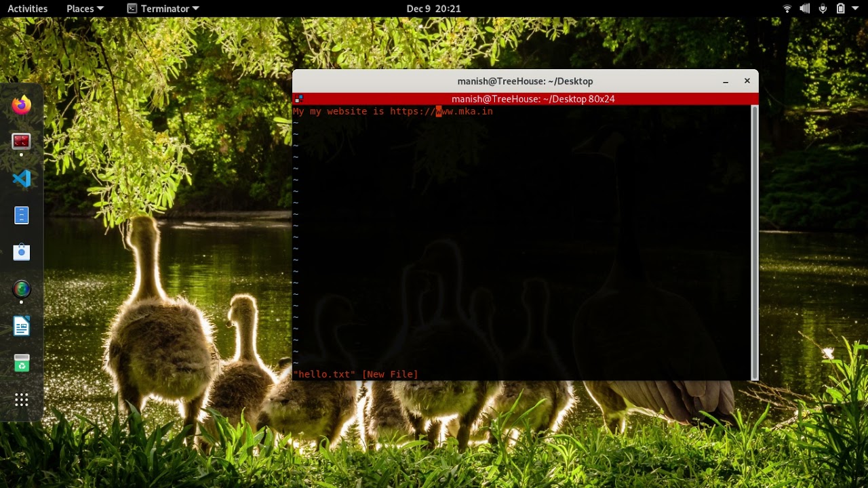Open the camera lens app in the dock
Image resolution: width=868 pixels, height=488 pixels.
pyautogui.click(x=22, y=289)
